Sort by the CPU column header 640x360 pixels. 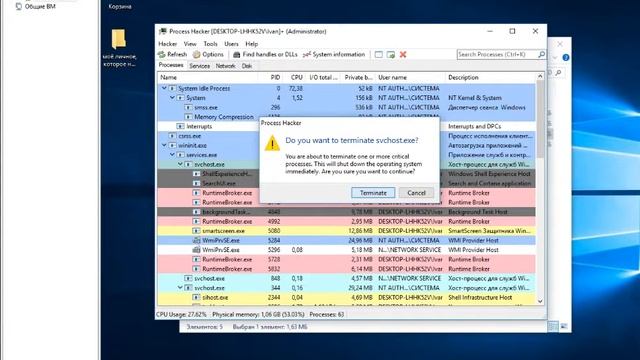click(x=294, y=77)
